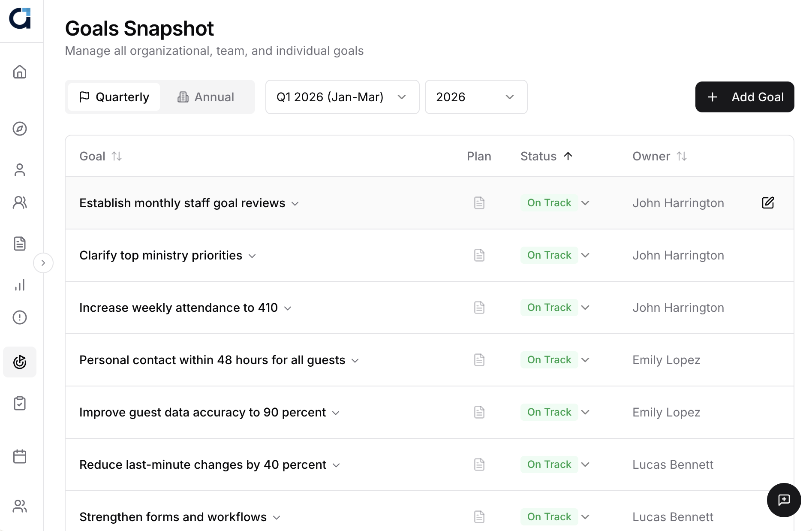Click the app logo at top left
Screen dimensions: 812x531
pyautogui.click(x=20, y=18)
